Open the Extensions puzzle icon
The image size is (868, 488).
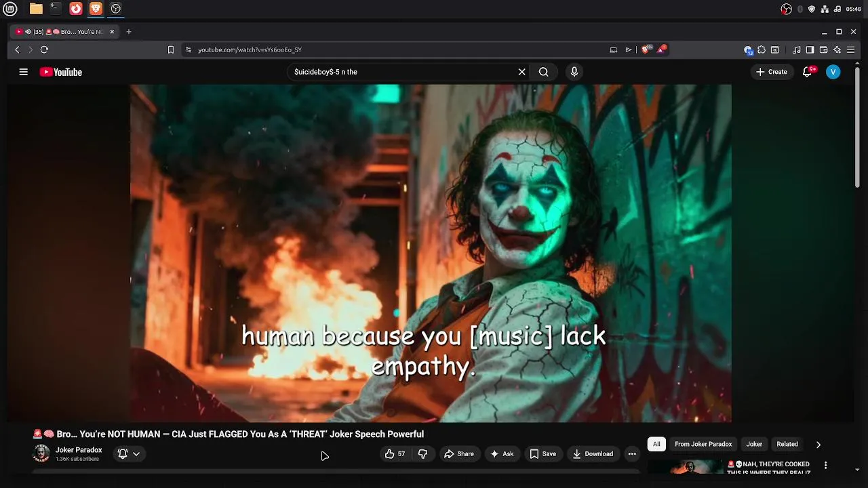click(762, 49)
